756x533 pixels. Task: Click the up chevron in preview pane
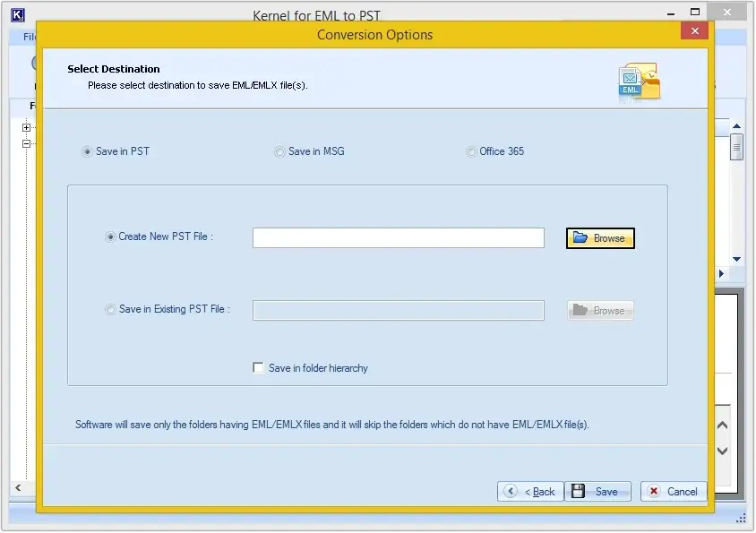coord(722,425)
